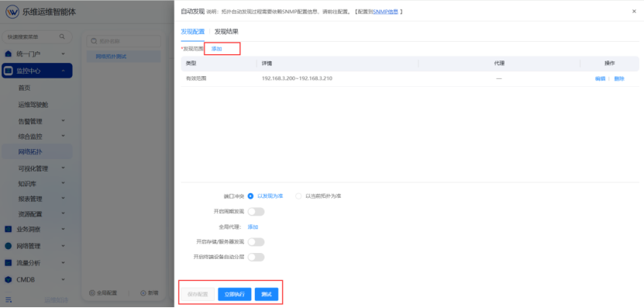Click the 操作 column header
The image size is (644, 308).
(x=609, y=64)
